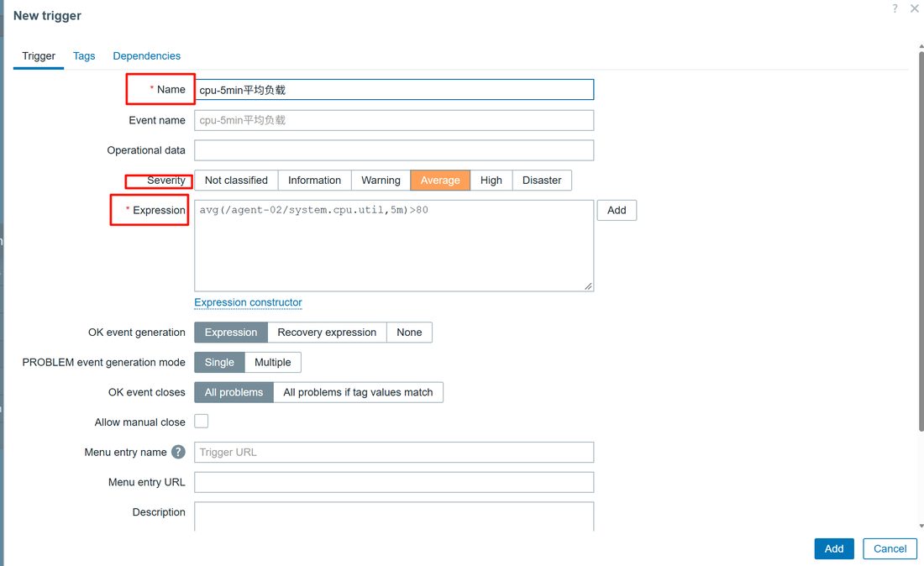Show help for Menu entry name
The image size is (924, 566).
tap(178, 452)
